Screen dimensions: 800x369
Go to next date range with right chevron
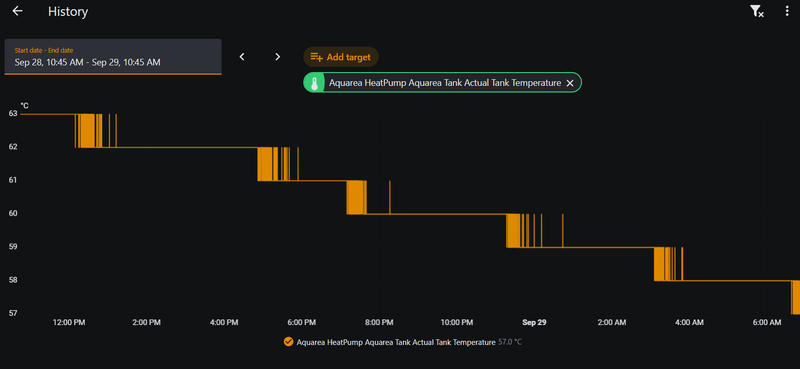point(278,57)
